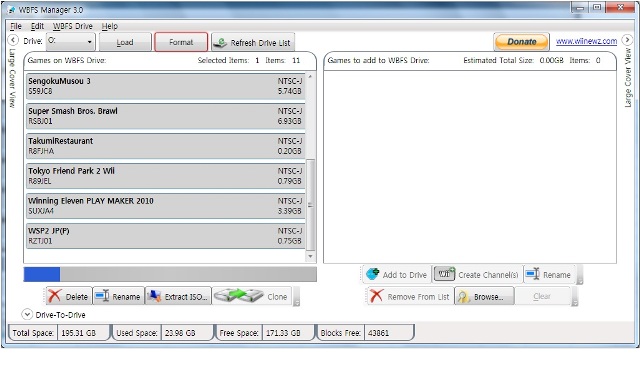
Task: Expand the right Large Cover View panel
Action: [x=627, y=40]
